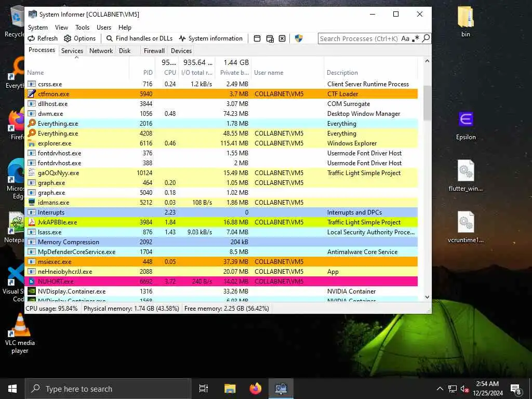Select the dwm.exe process row
532x399 pixels.
[x=221, y=113]
